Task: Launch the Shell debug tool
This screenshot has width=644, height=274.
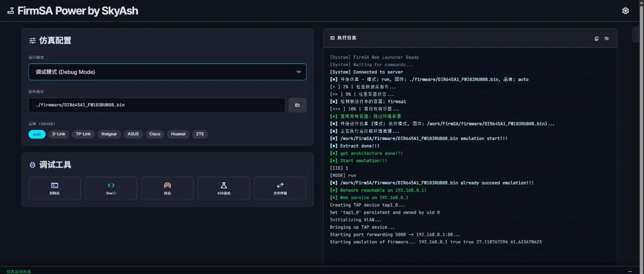Action: point(111,188)
